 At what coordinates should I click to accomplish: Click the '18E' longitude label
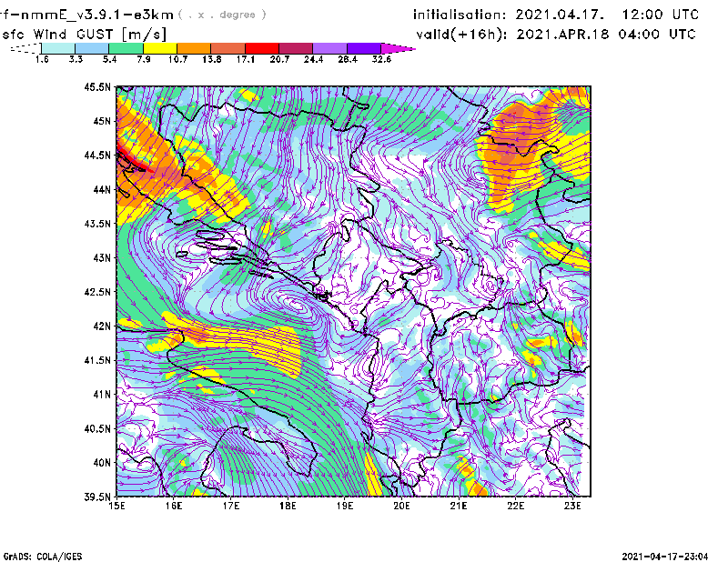tap(288, 506)
